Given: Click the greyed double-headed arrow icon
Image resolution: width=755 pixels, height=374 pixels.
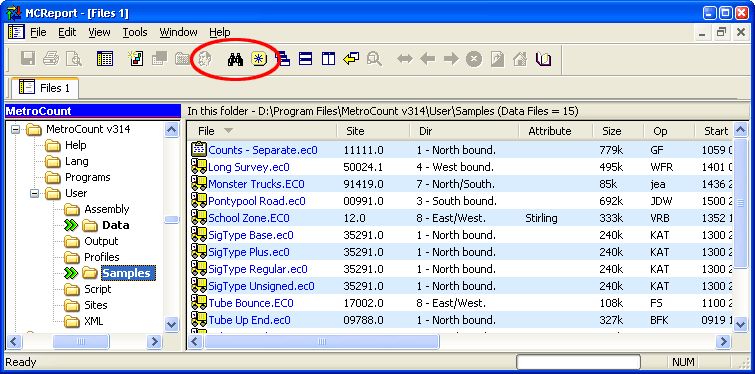Looking at the screenshot, I should [x=404, y=59].
